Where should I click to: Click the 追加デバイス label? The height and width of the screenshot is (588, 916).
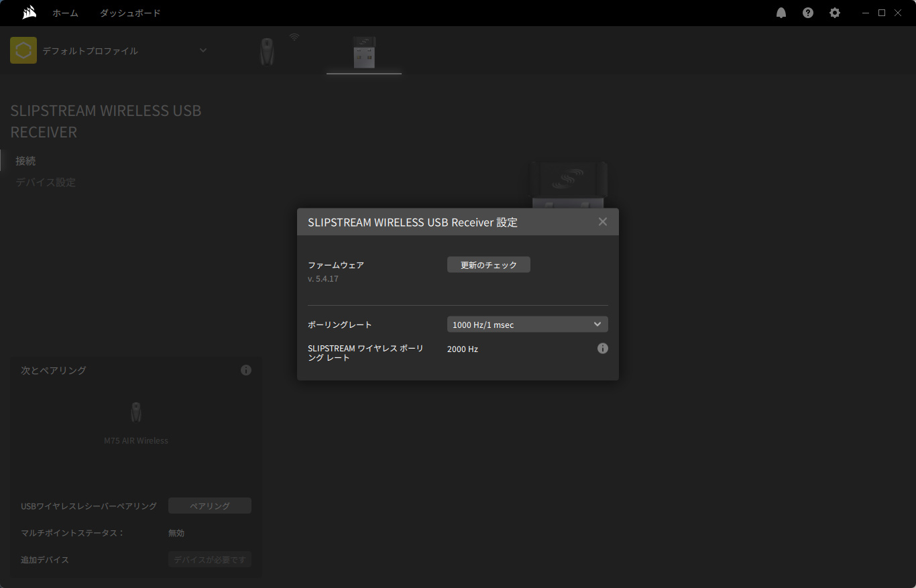45,560
